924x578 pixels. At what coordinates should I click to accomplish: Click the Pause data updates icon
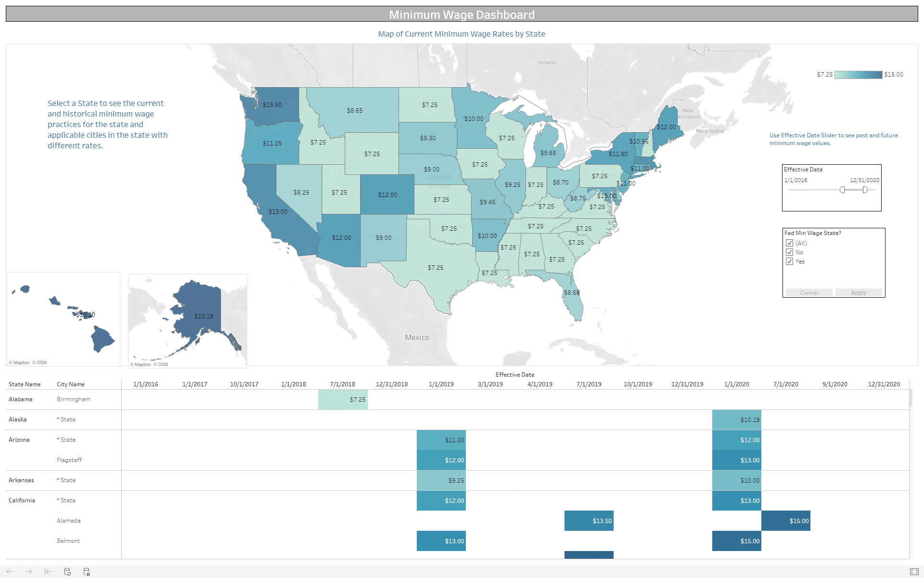(87, 572)
